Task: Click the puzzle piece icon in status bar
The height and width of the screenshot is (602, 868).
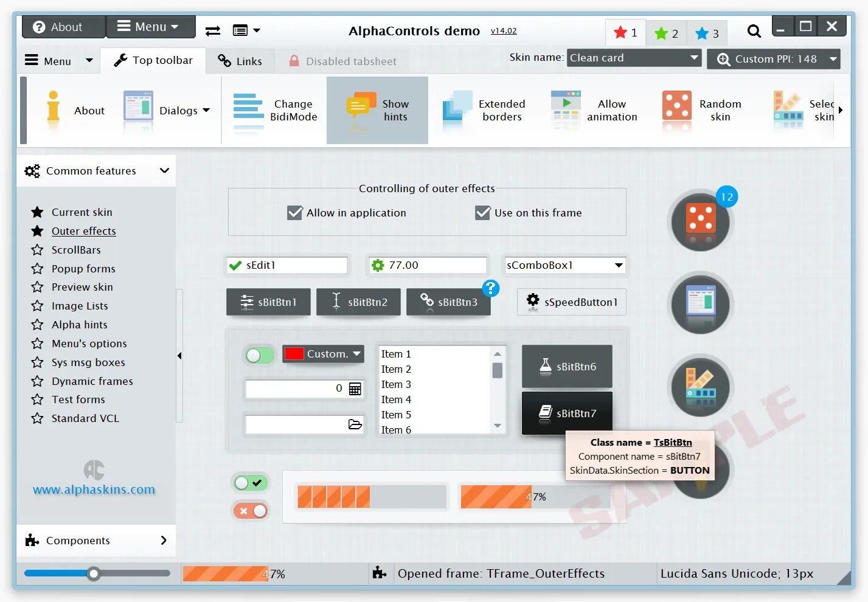Action: 380,573
